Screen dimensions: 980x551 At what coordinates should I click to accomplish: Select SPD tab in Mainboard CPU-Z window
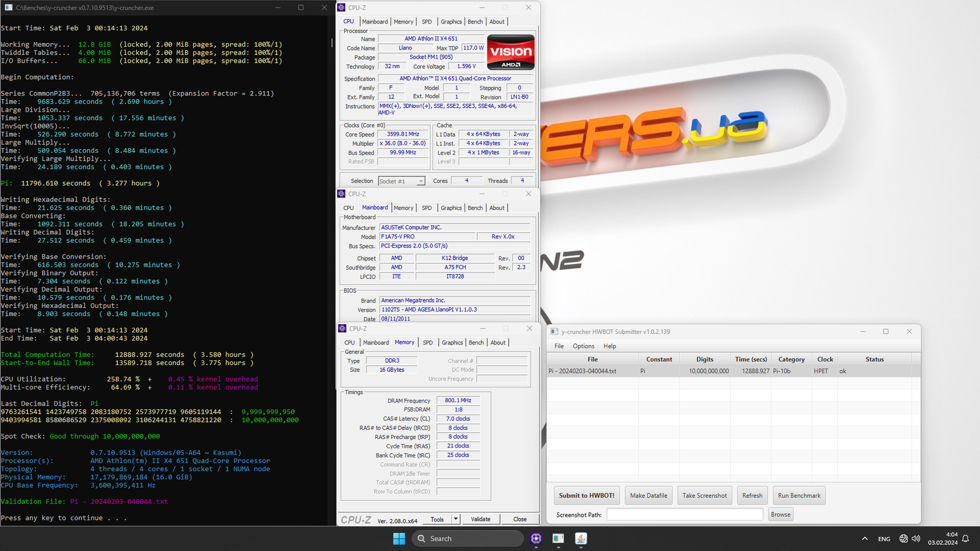[x=427, y=208]
